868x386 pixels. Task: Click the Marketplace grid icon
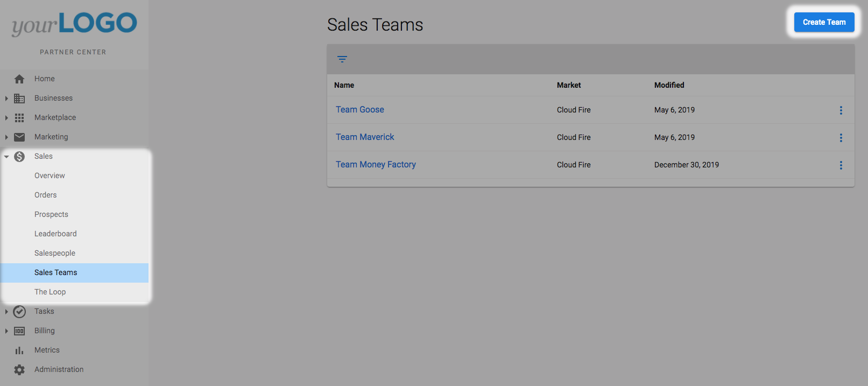pos(19,118)
